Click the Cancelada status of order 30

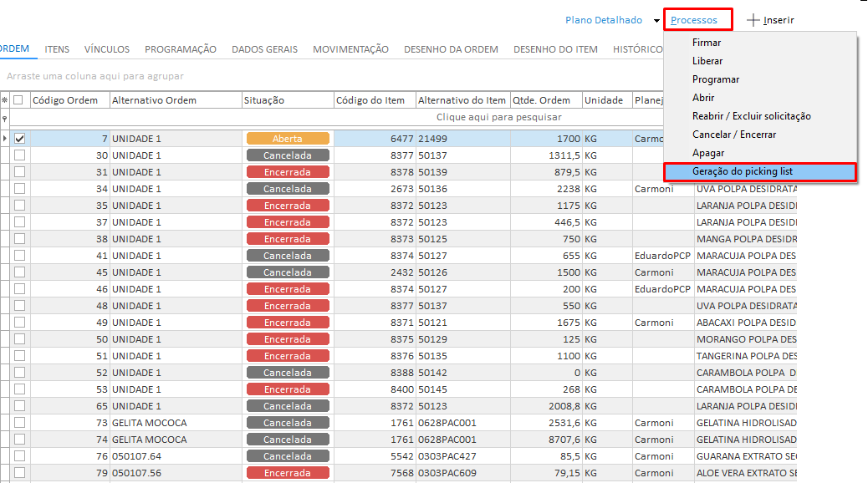(288, 155)
